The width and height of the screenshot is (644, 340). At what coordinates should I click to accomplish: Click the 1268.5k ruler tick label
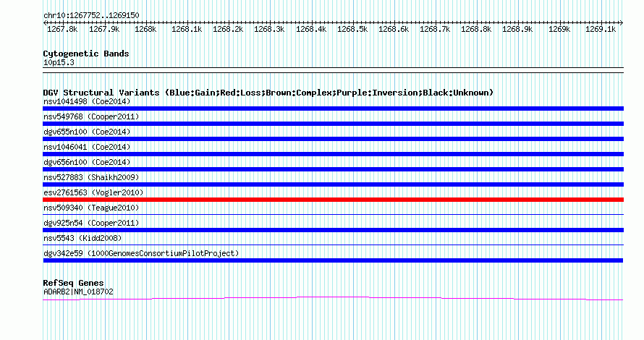click(352, 29)
